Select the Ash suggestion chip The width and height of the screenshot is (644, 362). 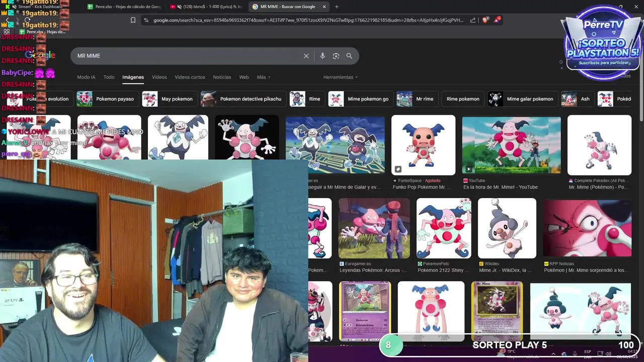577,99
